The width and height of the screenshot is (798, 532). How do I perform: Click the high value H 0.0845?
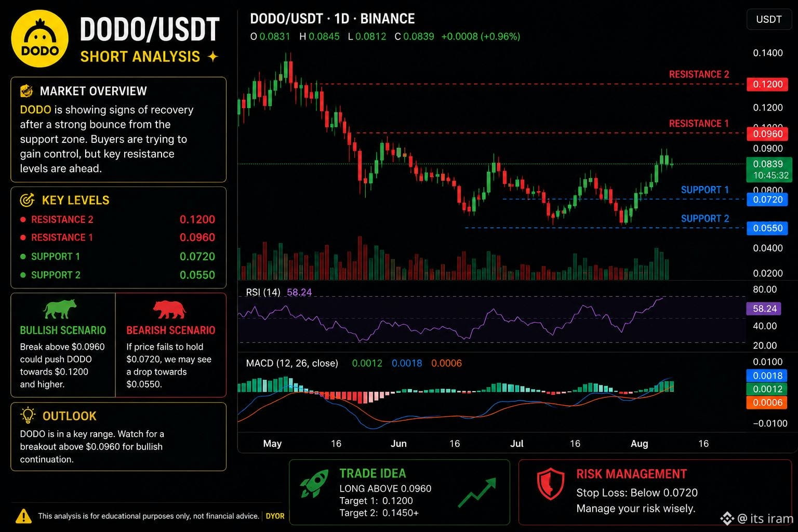[x=320, y=36]
